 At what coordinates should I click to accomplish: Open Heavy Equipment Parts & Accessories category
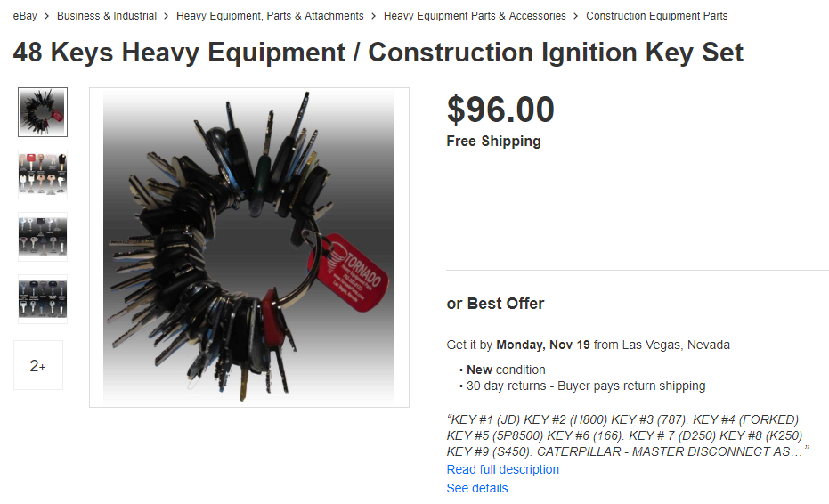(x=475, y=16)
